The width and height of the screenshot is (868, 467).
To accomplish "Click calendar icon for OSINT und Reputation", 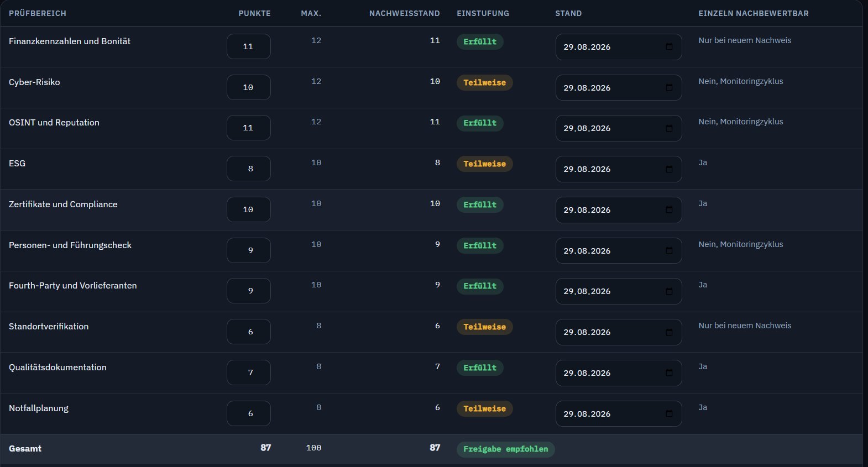I will (669, 128).
